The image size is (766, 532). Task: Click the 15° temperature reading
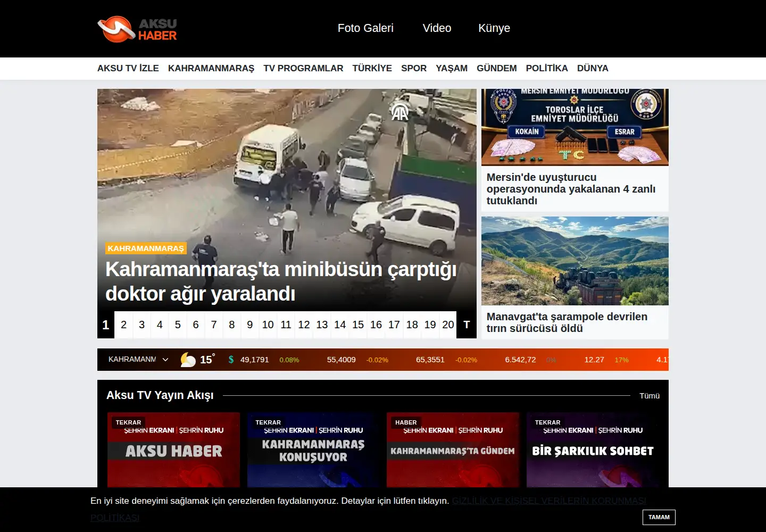coord(207,360)
